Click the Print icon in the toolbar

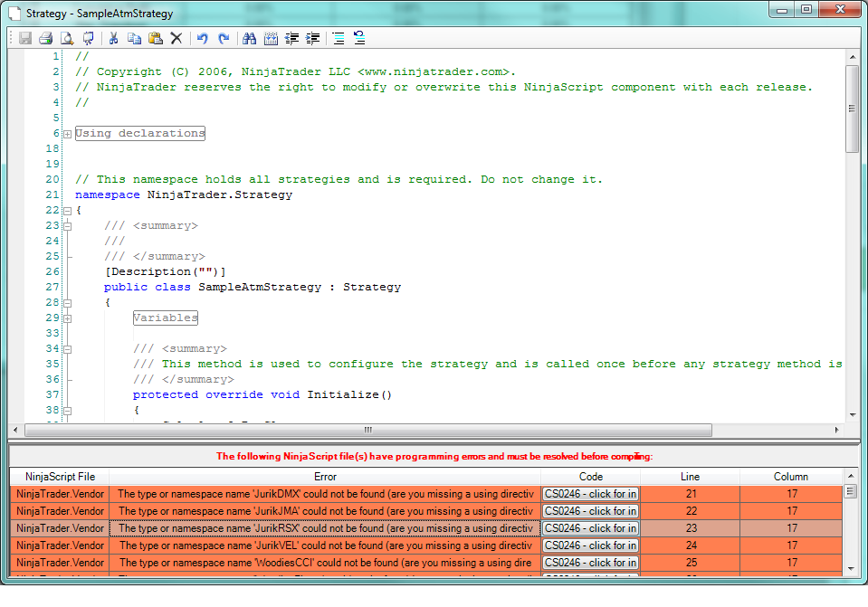[x=46, y=38]
